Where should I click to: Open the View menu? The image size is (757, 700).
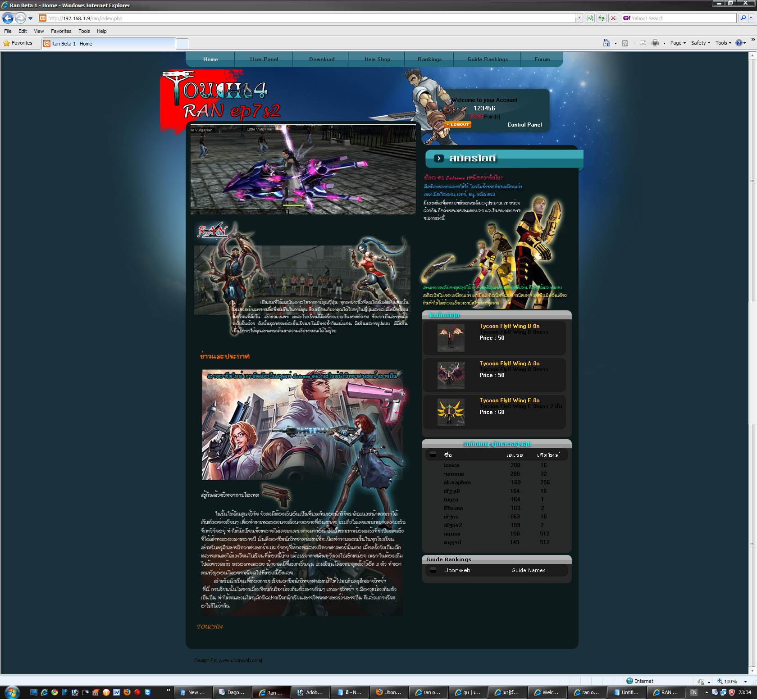pyautogui.click(x=39, y=31)
